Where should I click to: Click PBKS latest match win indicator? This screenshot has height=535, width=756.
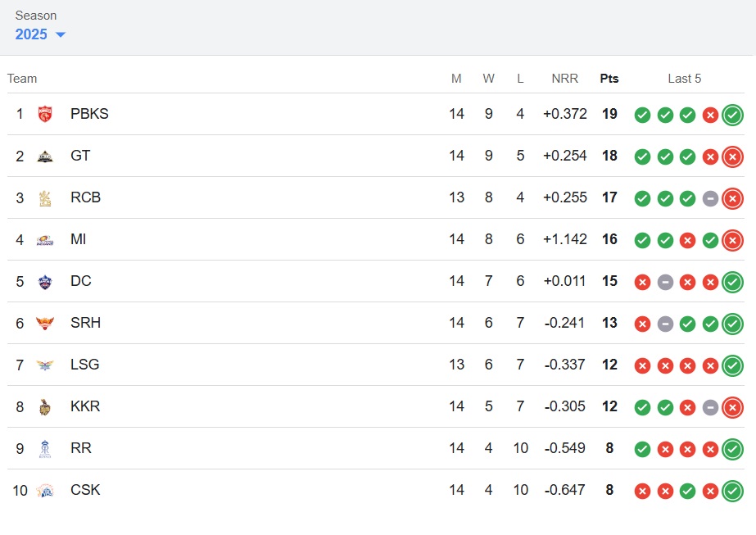tap(732, 115)
